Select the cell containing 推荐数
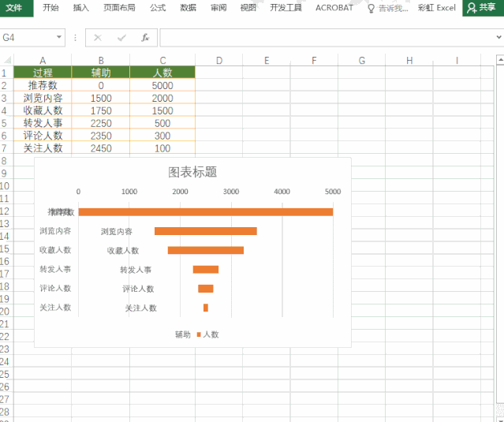504x422 pixels. (x=43, y=85)
